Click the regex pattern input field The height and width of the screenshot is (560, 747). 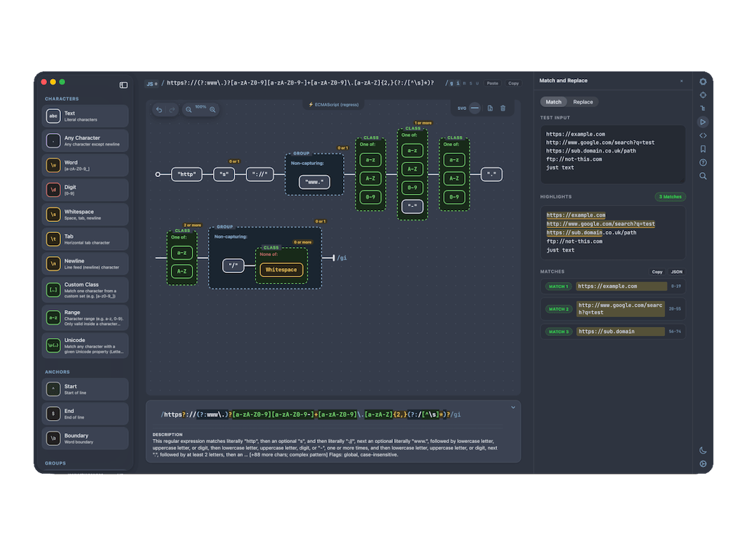coord(300,83)
